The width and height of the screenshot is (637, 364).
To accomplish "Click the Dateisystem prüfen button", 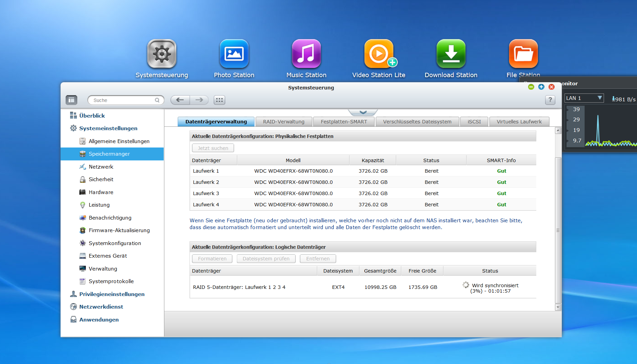I will coord(266,259).
